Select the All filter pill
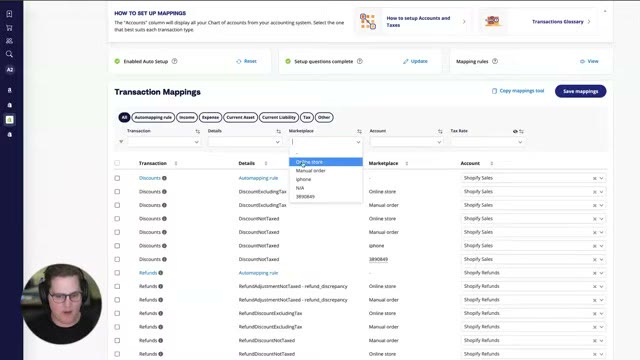The image size is (640, 360). coord(124,118)
